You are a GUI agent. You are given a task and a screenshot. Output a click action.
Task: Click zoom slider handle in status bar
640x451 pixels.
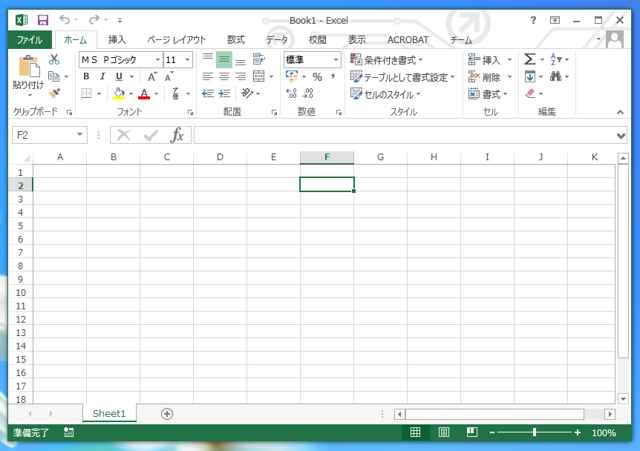coord(534,432)
